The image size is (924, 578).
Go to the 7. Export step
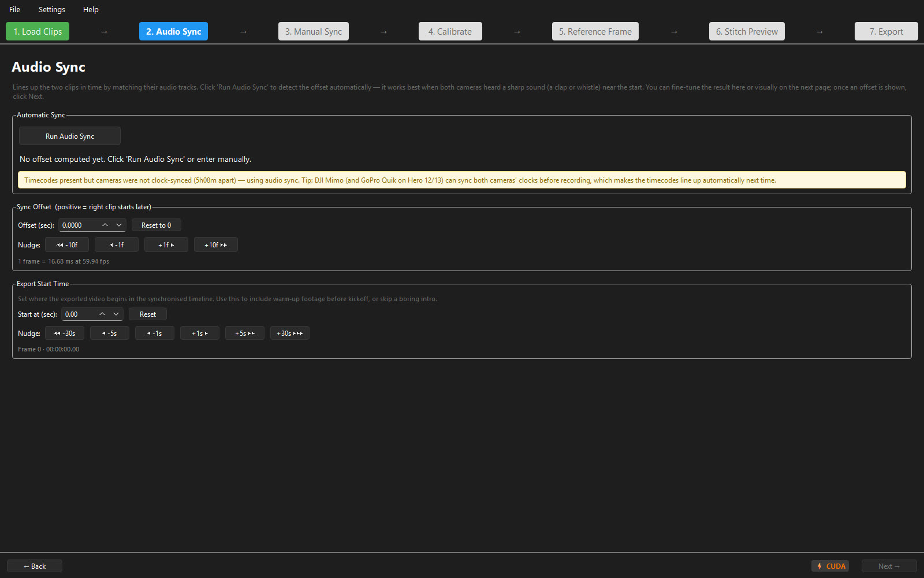pyautogui.click(x=886, y=31)
